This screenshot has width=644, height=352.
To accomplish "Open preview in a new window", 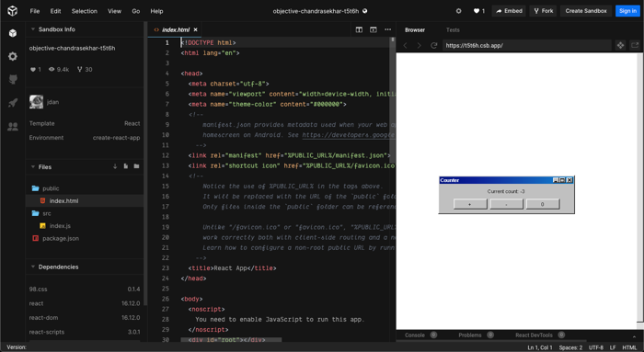I will [x=635, y=45].
